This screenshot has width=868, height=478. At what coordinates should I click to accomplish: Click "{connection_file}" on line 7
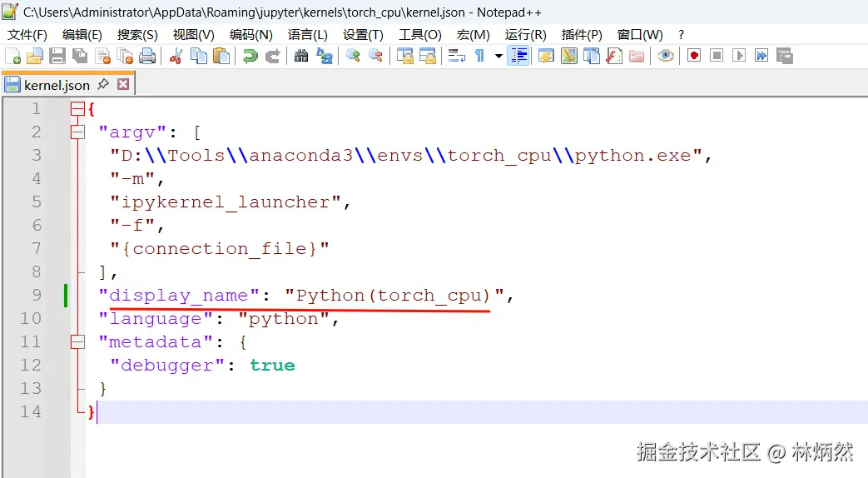pyautogui.click(x=219, y=249)
